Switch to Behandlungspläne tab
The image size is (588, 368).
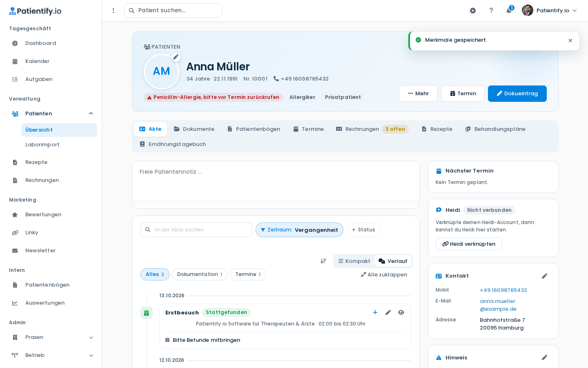495,129
